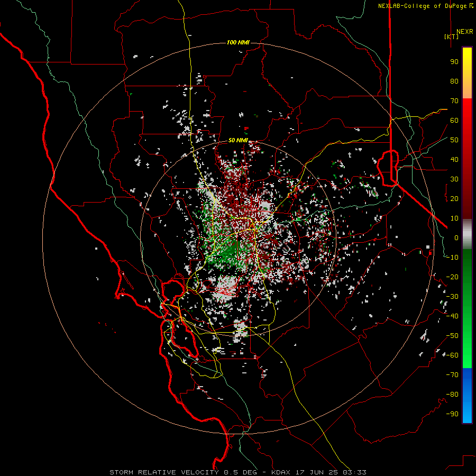Click the -10 velocity scale label
The height and width of the screenshot is (476, 476).
tap(452, 258)
